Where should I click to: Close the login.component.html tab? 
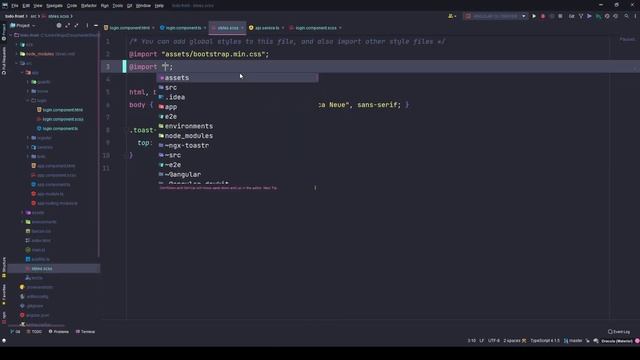153,28
